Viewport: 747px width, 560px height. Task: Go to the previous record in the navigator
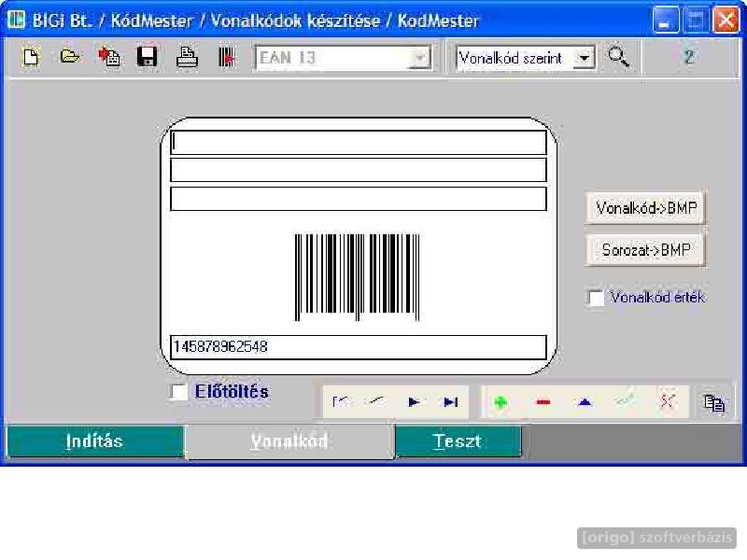click(x=375, y=402)
